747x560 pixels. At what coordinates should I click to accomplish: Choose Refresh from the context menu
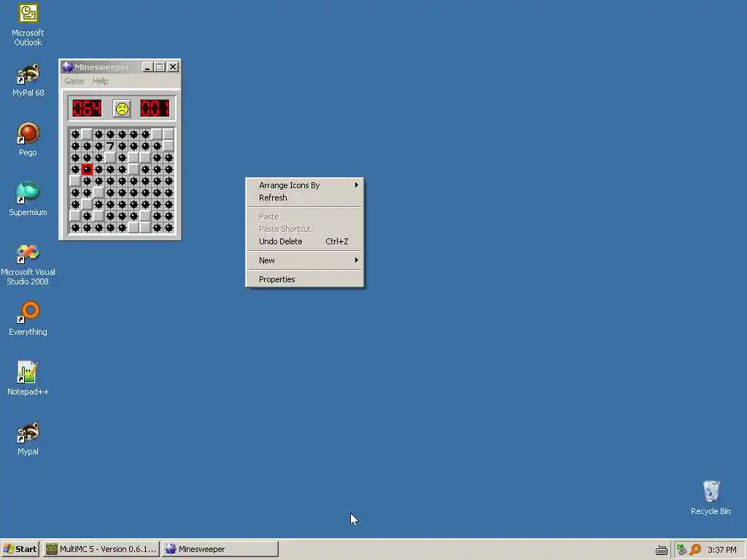click(304, 198)
